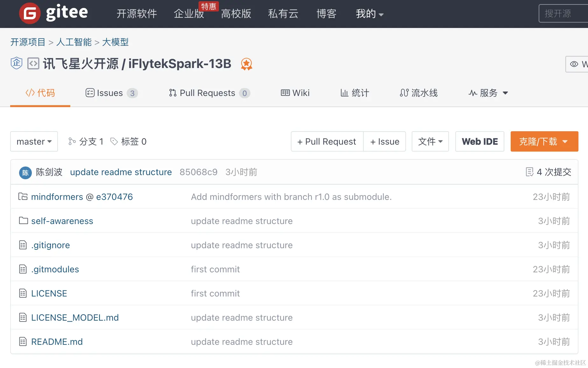Click first commit message in .gitmodules row

pos(215,269)
